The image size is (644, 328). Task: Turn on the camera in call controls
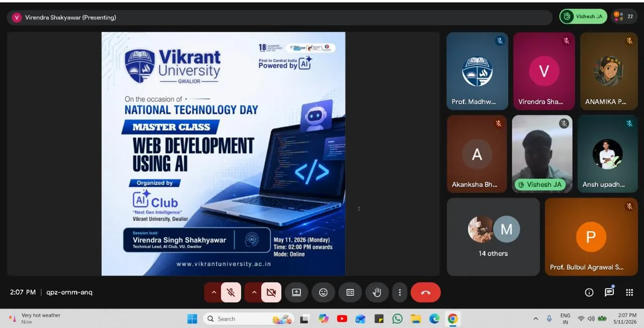pos(271,292)
